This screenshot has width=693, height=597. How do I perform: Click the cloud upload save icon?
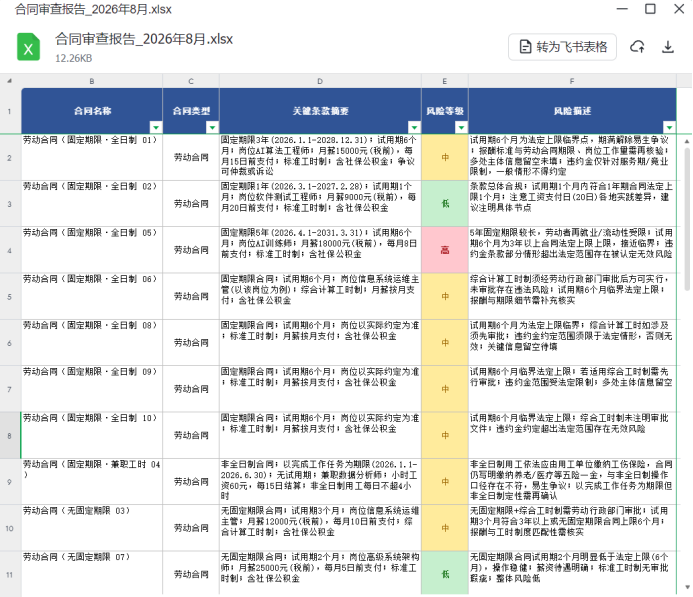637,47
